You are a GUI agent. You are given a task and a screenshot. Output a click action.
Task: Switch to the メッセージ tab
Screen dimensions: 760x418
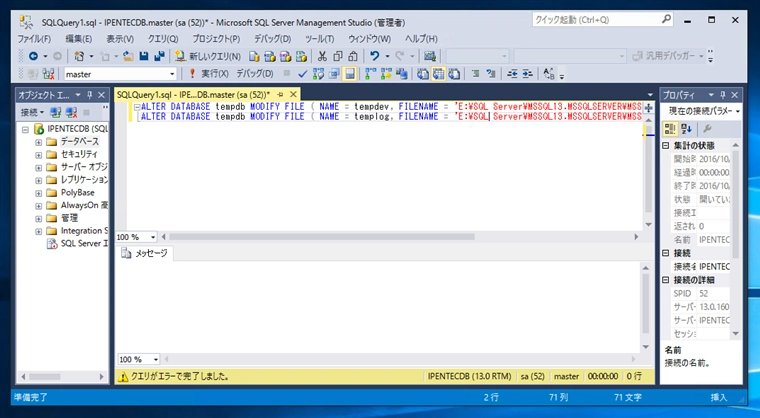coord(144,253)
